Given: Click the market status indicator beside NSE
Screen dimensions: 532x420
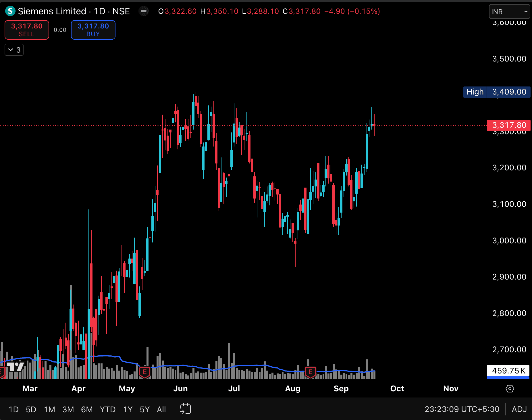Looking at the screenshot, I should coord(144,11).
